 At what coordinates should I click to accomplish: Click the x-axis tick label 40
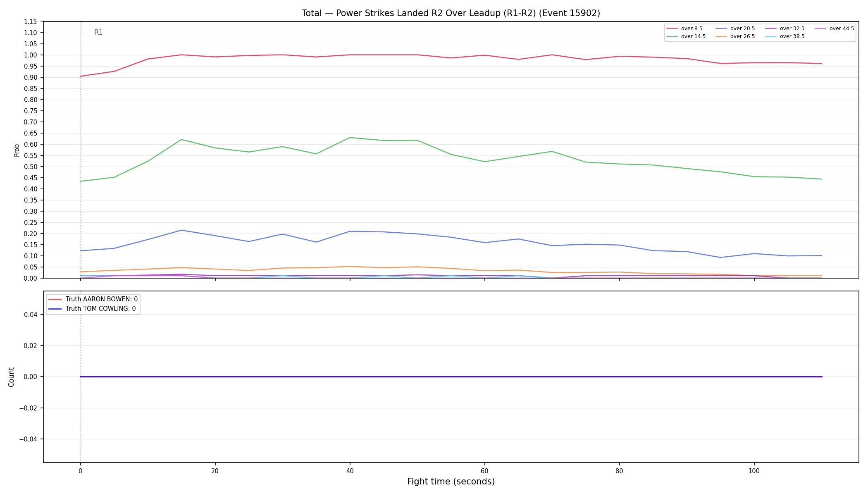coord(350,471)
